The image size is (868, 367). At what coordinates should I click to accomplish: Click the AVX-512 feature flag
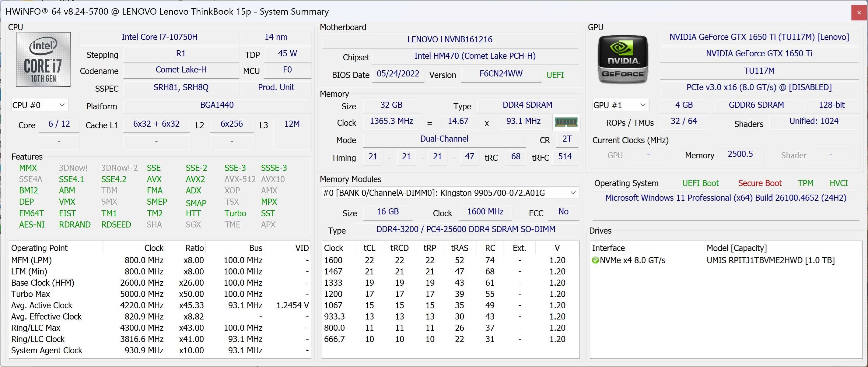click(x=240, y=179)
